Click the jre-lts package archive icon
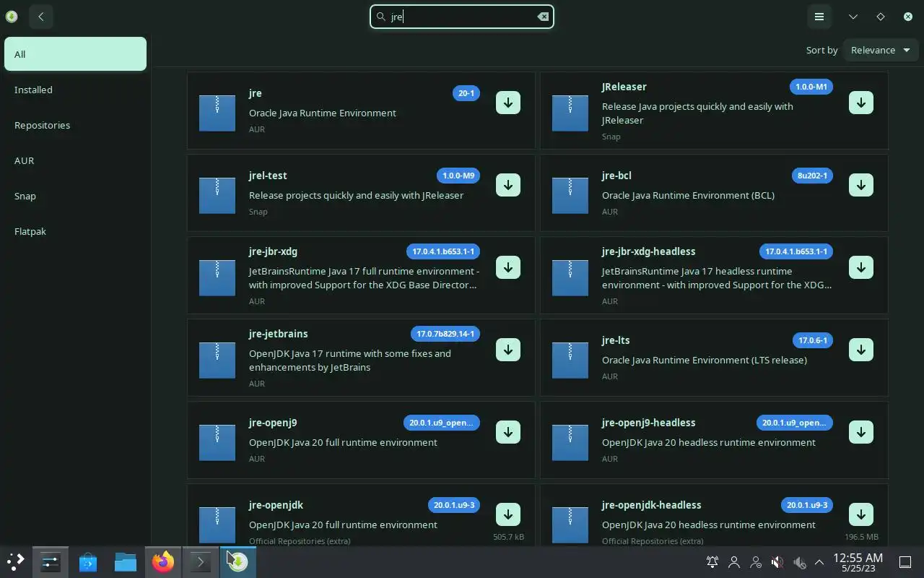The height and width of the screenshot is (578, 924). pos(570,360)
